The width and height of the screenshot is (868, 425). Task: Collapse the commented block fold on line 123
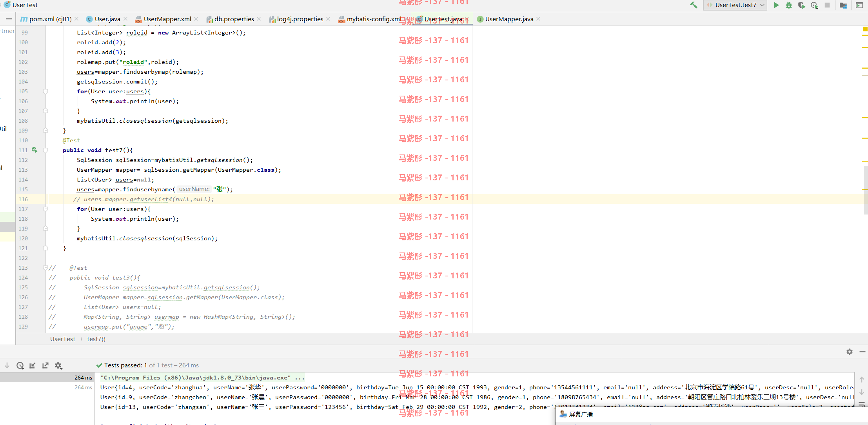click(45, 268)
